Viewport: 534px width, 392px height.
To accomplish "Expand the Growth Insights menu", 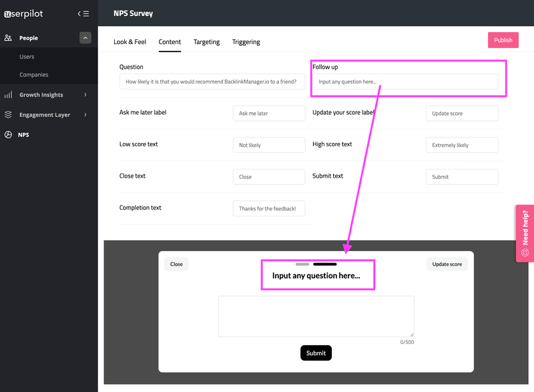I will [x=85, y=94].
